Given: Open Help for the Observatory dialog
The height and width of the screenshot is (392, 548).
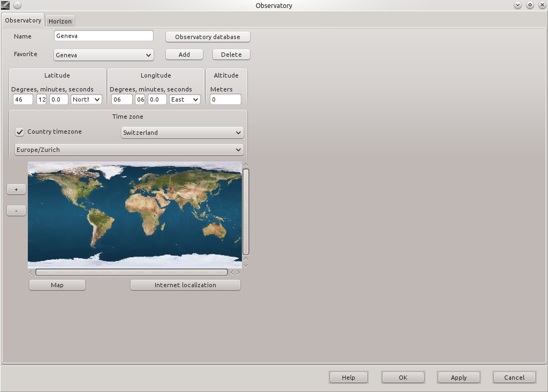Looking at the screenshot, I should coord(348,378).
